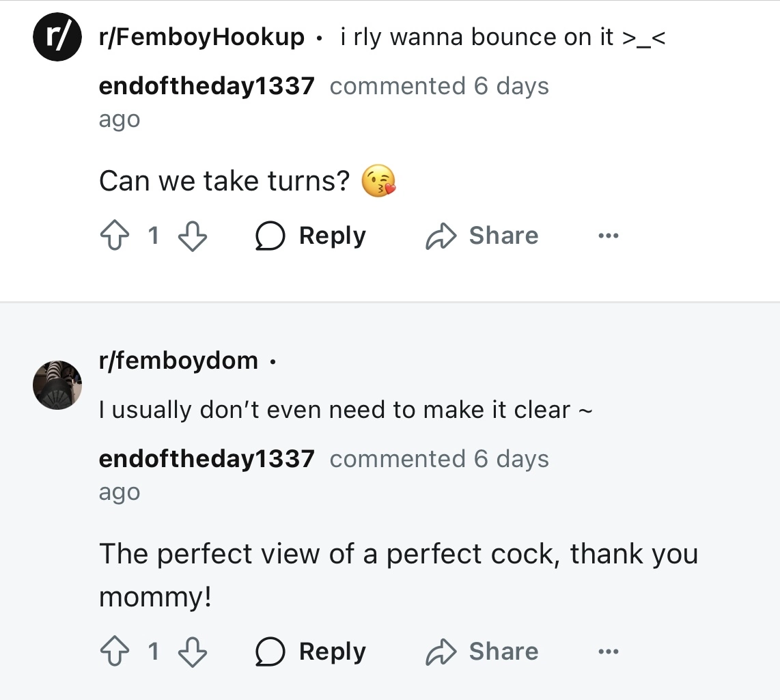The width and height of the screenshot is (780, 700).
Task: Open the r/FemboyHookup subreddit link
Action: pos(201,37)
